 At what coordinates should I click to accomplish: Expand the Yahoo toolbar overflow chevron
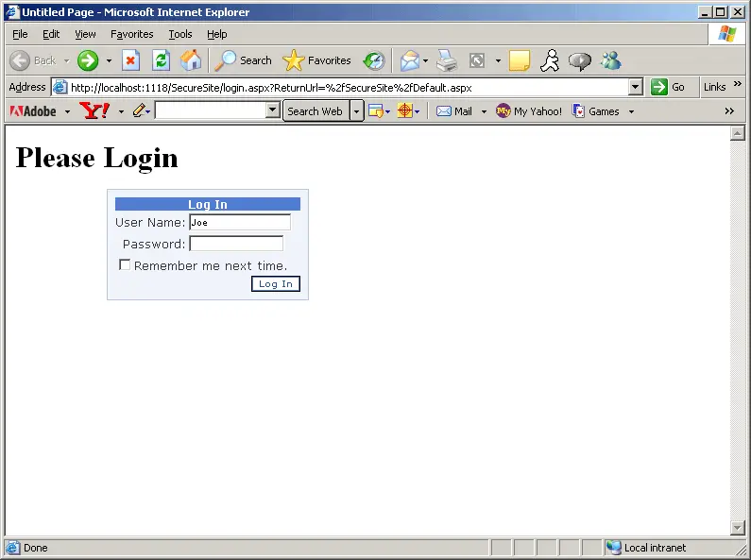[x=729, y=111]
